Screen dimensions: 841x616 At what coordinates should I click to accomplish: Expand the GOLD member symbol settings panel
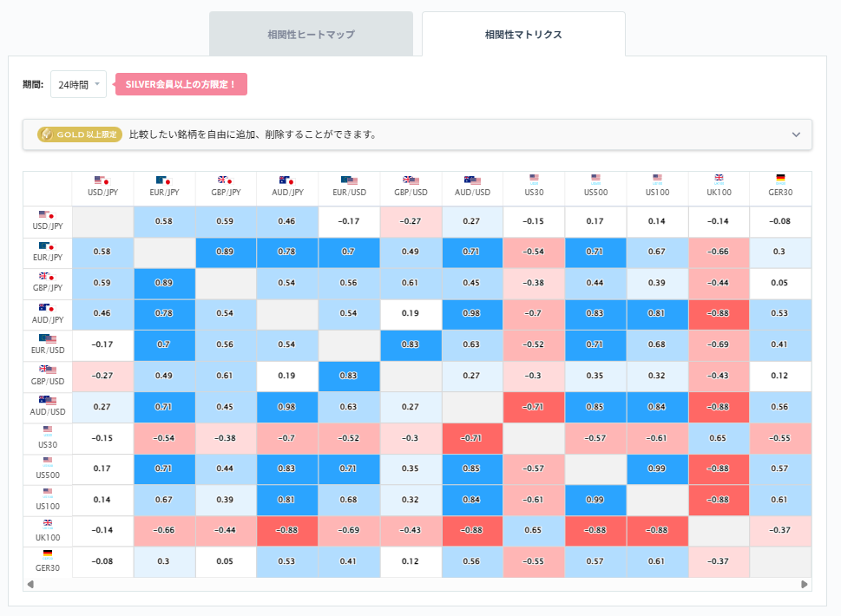click(795, 135)
